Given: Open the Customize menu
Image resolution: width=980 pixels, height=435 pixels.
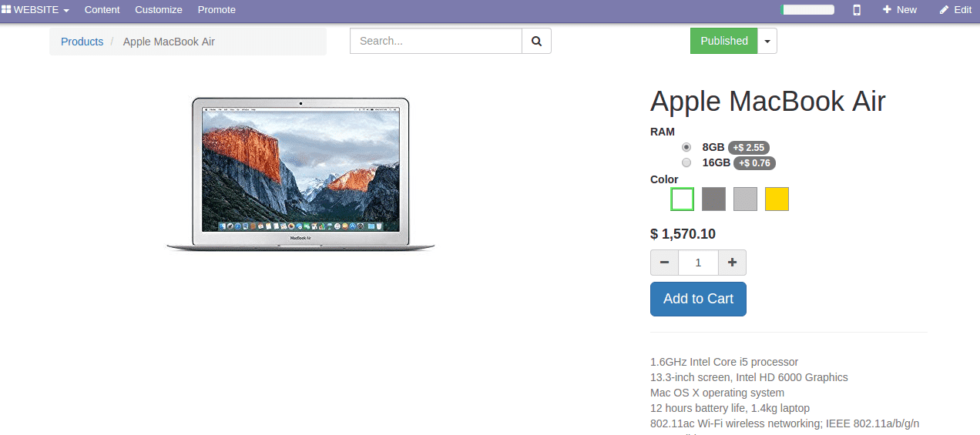Looking at the screenshot, I should pos(159,10).
